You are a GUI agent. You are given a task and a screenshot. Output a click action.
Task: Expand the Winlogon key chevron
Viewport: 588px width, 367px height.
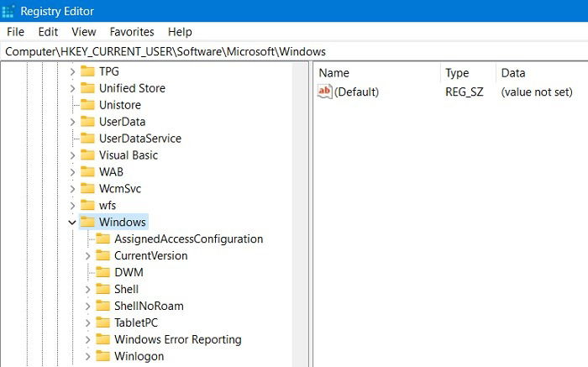pos(87,356)
